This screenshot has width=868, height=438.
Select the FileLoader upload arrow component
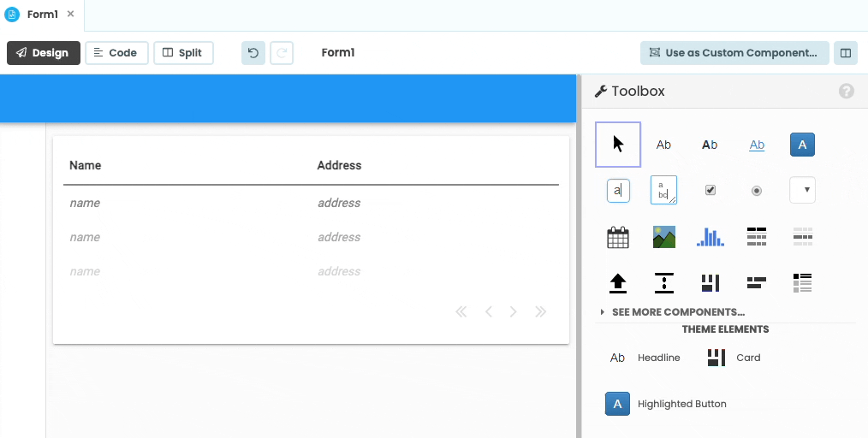click(x=618, y=283)
